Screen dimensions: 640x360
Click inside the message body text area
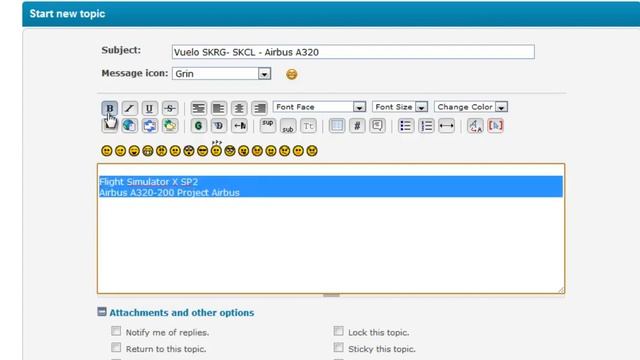click(331, 229)
